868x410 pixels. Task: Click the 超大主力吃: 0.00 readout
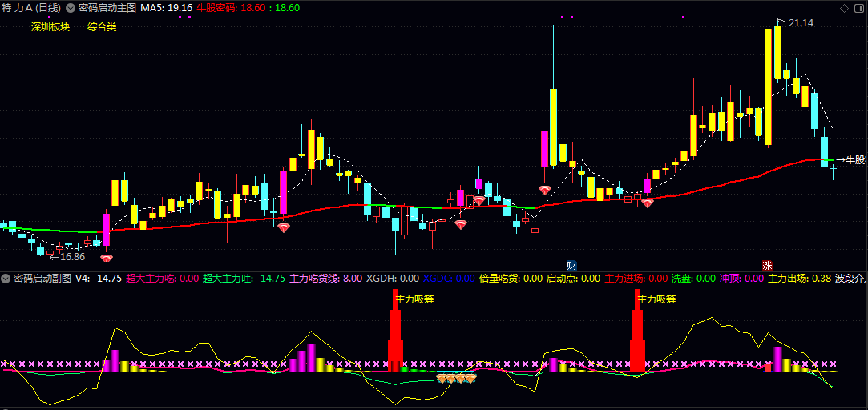click(162, 279)
